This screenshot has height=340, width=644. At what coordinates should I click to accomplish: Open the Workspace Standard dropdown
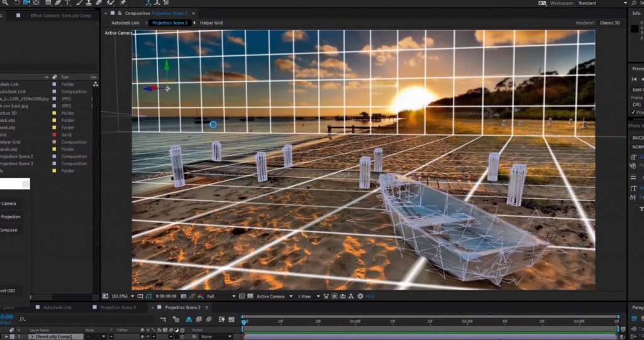(x=602, y=3)
